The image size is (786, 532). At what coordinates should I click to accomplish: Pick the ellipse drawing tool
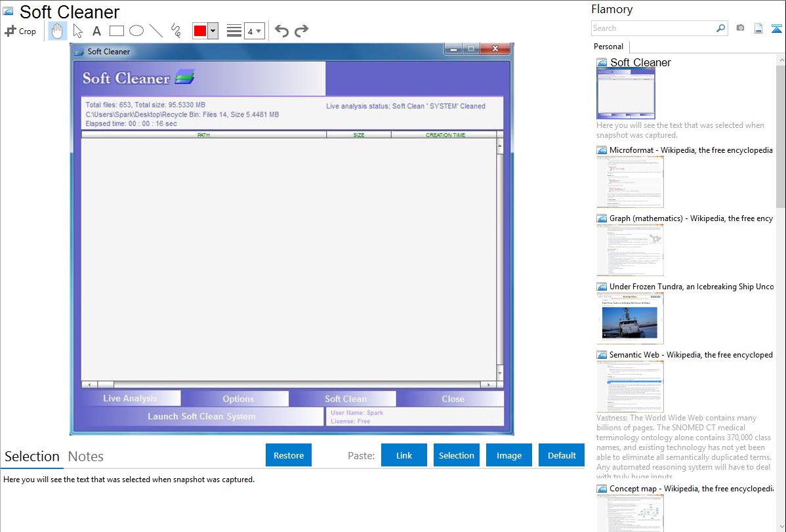pos(136,31)
